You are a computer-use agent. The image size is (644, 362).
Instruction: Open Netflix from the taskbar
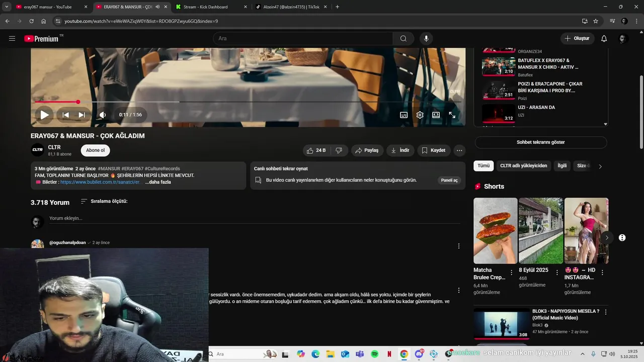coord(389,354)
